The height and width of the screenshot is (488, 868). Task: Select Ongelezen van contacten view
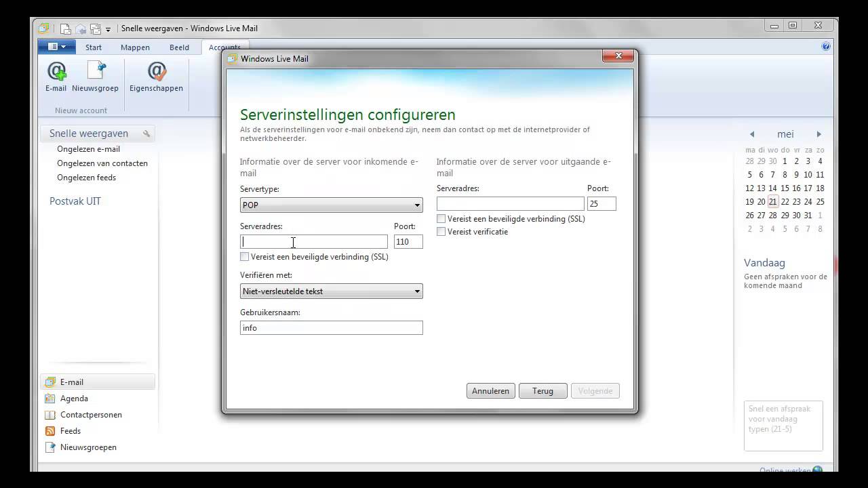(x=102, y=163)
